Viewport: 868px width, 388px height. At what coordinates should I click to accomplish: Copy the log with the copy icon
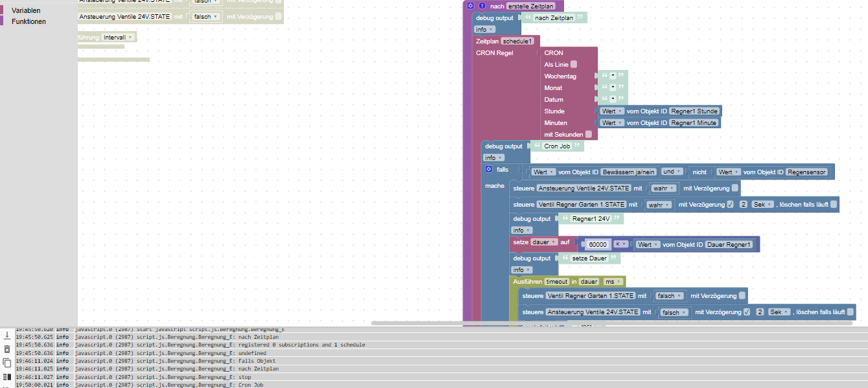coord(7,363)
